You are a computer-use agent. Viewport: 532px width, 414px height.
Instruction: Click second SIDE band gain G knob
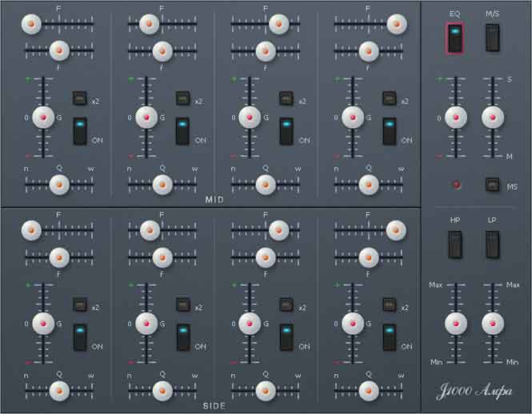146,324
